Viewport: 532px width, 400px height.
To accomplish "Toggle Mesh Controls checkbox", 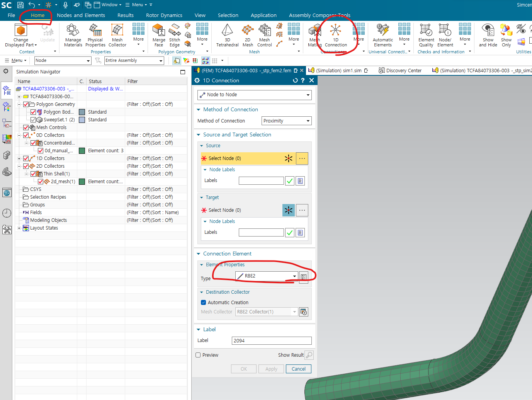I will pyautogui.click(x=26, y=128).
